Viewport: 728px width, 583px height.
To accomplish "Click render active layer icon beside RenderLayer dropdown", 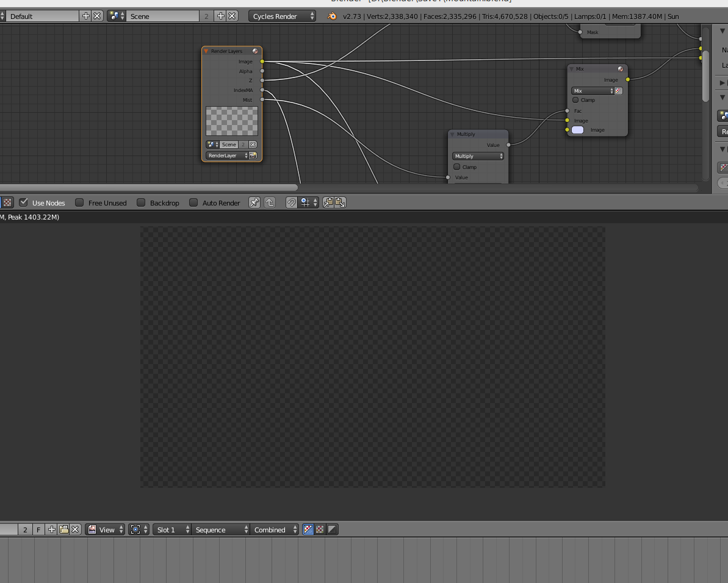I will 253,156.
